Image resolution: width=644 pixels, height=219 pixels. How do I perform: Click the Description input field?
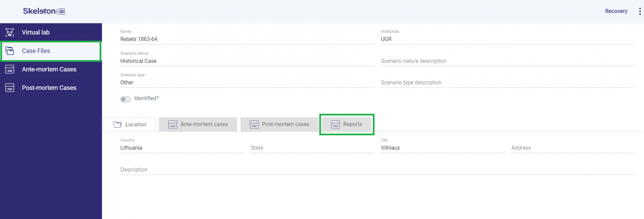click(x=377, y=170)
